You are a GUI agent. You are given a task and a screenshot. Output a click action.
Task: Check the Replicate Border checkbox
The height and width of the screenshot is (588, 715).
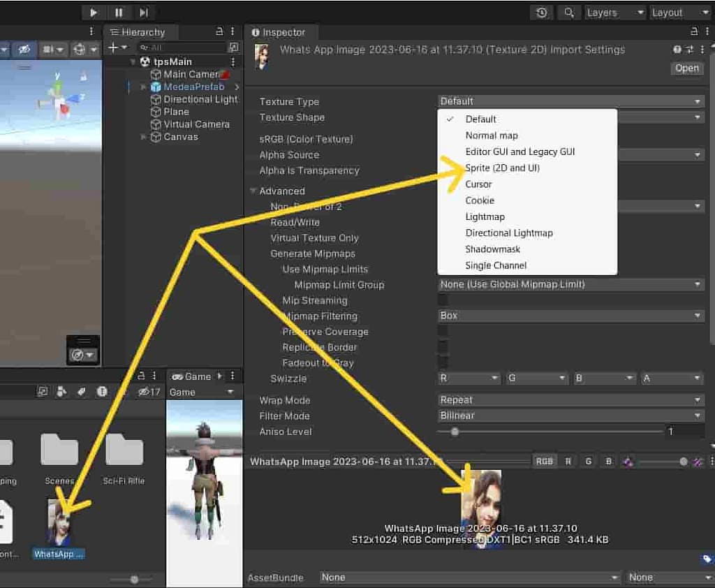[x=443, y=347]
